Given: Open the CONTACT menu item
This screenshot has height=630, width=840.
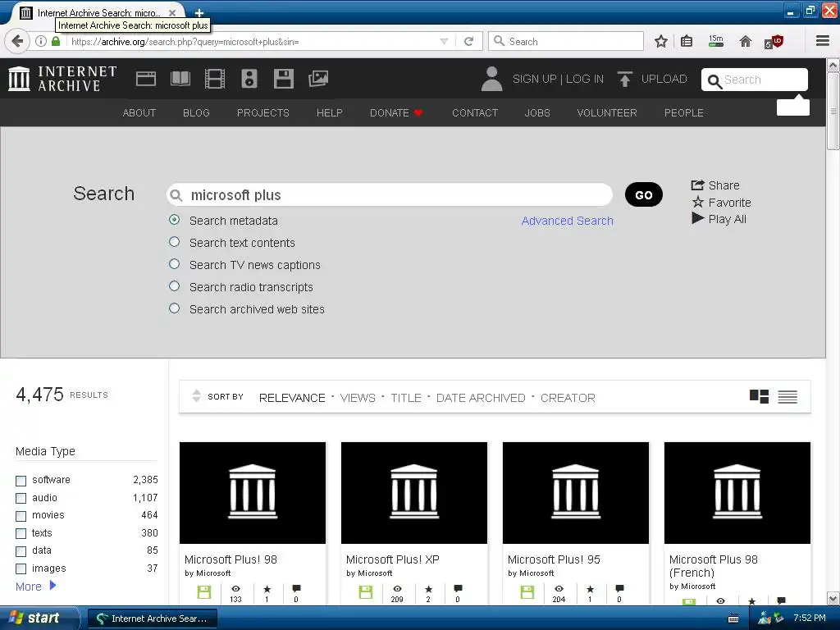Looking at the screenshot, I should 475,113.
